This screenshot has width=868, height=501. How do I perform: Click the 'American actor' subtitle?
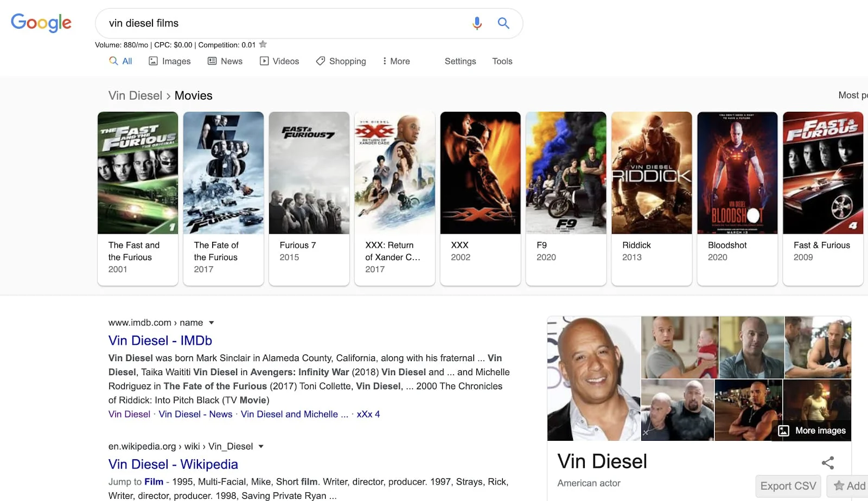tap(589, 483)
